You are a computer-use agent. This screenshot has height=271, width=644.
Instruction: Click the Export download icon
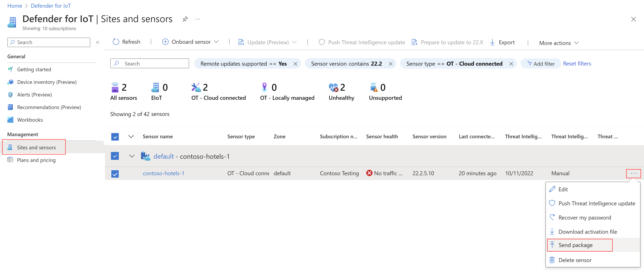click(492, 42)
